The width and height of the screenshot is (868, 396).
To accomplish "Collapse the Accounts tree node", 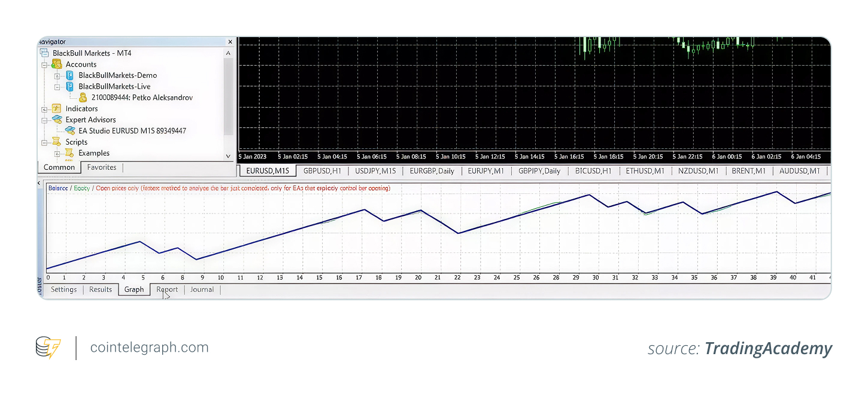I will coord(44,65).
